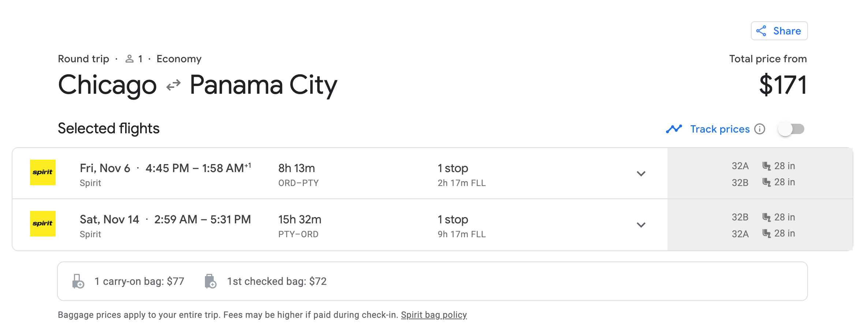Click the passenger count person icon

pos(129,59)
